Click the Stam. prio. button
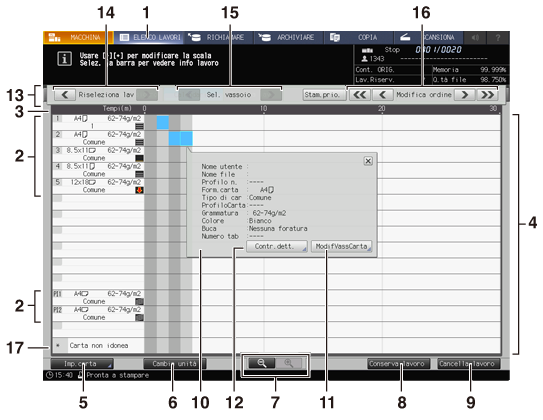This screenshot has width=543, height=420. coord(324,95)
